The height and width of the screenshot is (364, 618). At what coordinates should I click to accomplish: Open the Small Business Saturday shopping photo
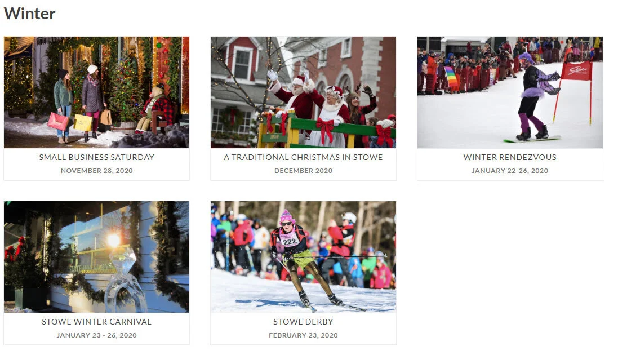click(96, 92)
